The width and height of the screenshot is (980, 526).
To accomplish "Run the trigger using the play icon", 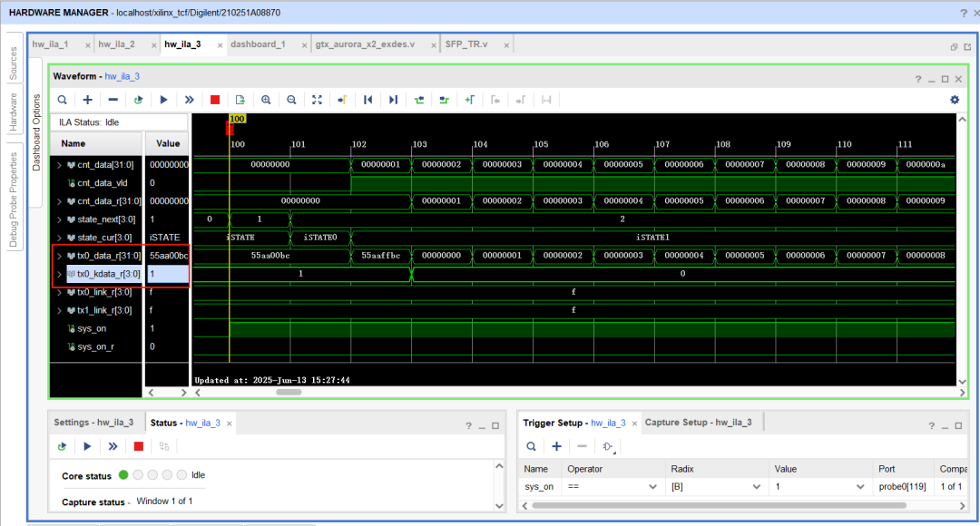I will (x=163, y=100).
